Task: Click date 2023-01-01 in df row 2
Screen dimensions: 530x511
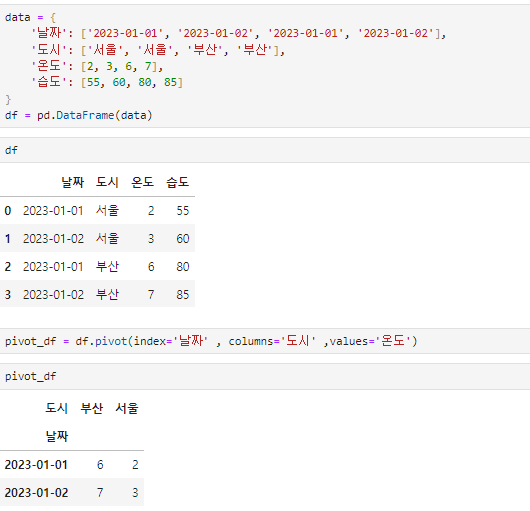Action: point(53,267)
